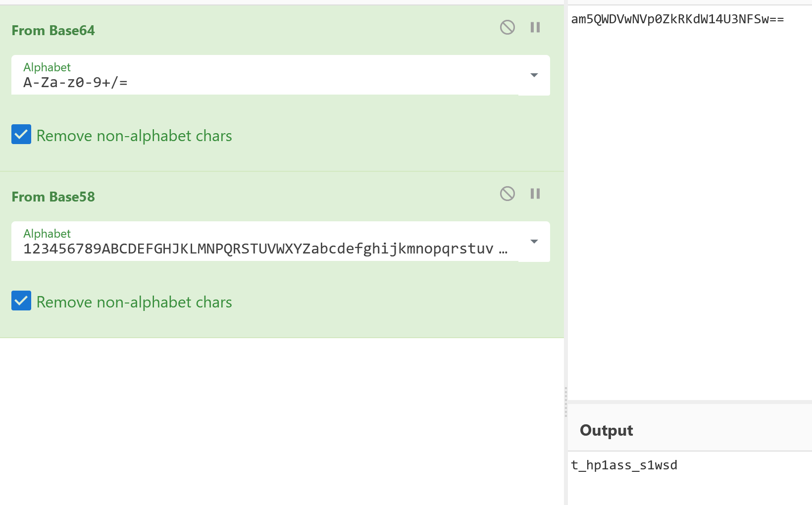
Task: Select the From Base64 operation title
Action: click(53, 31)
